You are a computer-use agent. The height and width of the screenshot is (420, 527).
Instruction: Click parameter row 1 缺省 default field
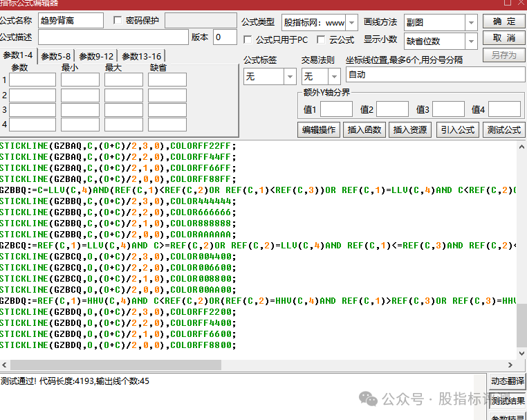click(167, 80)
